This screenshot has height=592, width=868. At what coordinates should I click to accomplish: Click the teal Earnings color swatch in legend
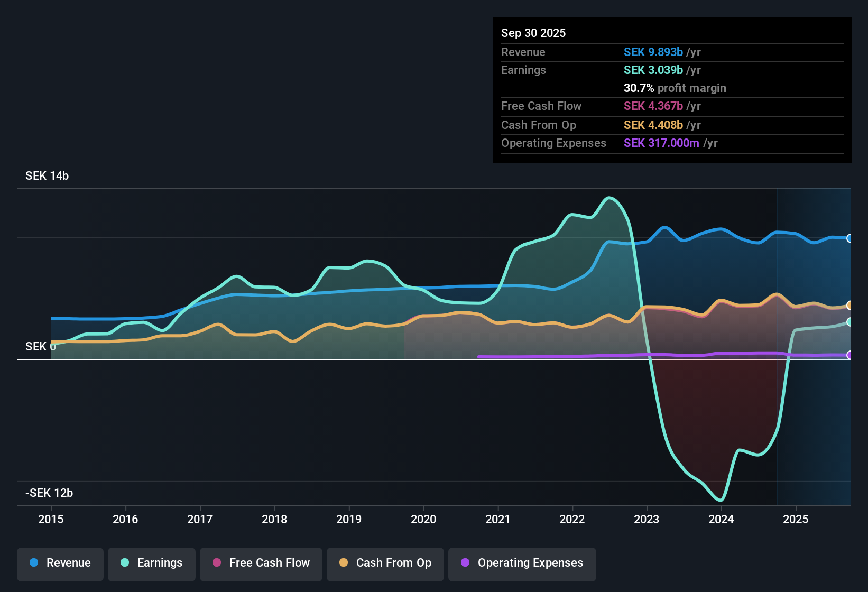pos(125,563)
